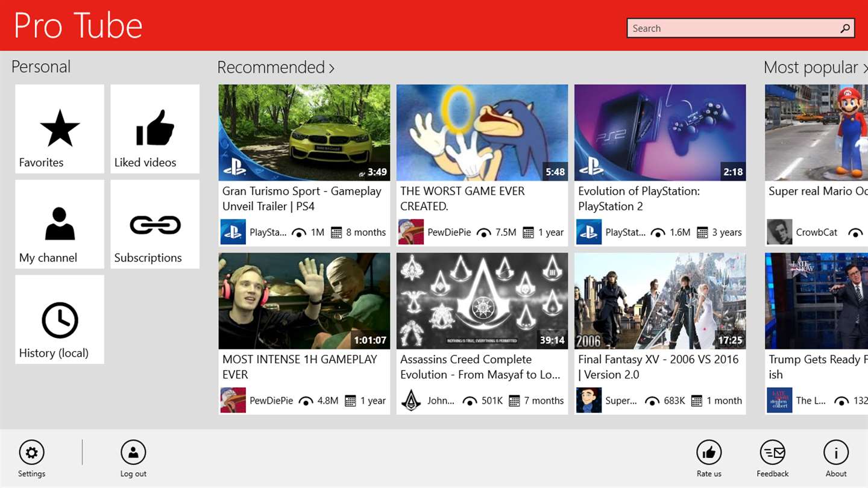Viewport: 868px width, 488px height.
Task: Click the 1:01:07 duration badge
Action: click(x=370, y=340)
